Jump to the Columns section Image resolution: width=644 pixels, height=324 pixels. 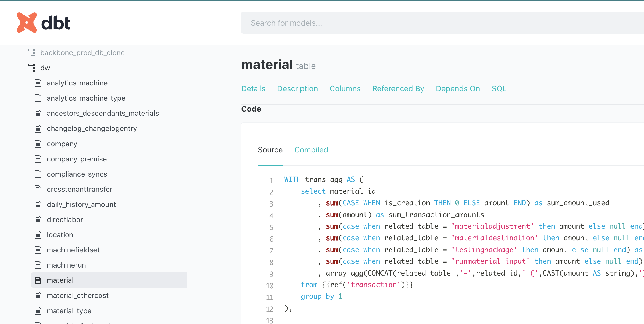pyautogui.click(x=345, y=88)
